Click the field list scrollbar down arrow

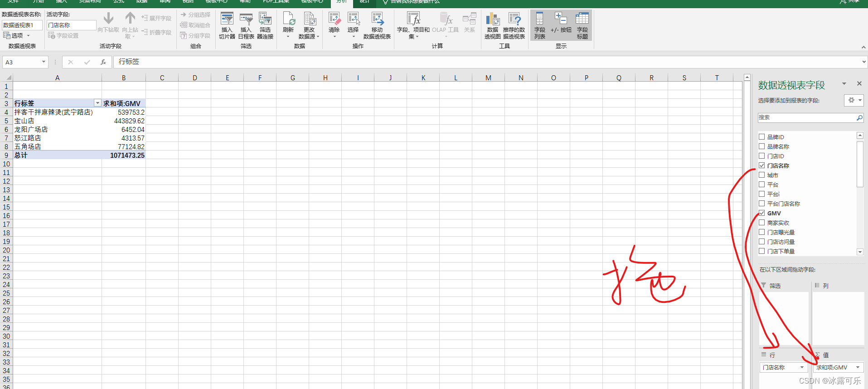860,252
